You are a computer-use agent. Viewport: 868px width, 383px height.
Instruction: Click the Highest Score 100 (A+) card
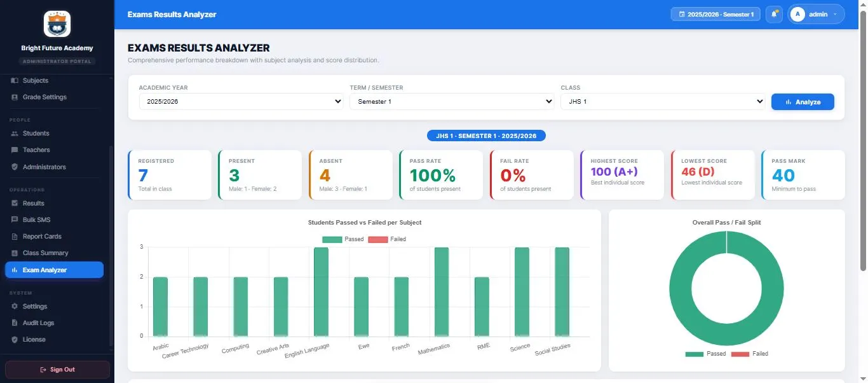pyautogui.click(x=622, y=175)
